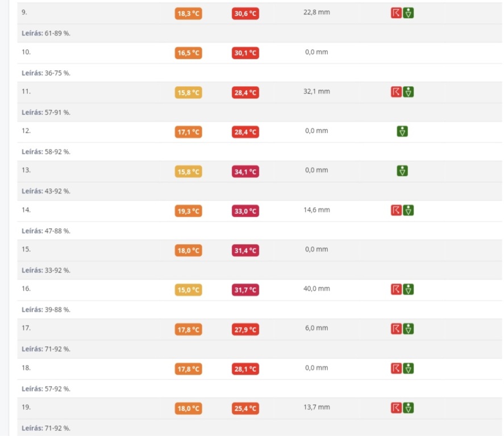504x436 pixels.
Task: Click the red thunderstorm icon on day 14
Action: [396, 211]
